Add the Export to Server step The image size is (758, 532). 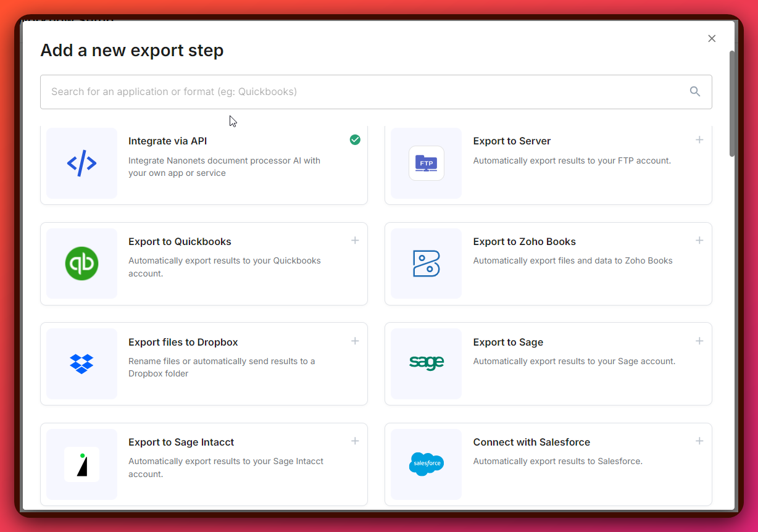[x=699, y=140]
